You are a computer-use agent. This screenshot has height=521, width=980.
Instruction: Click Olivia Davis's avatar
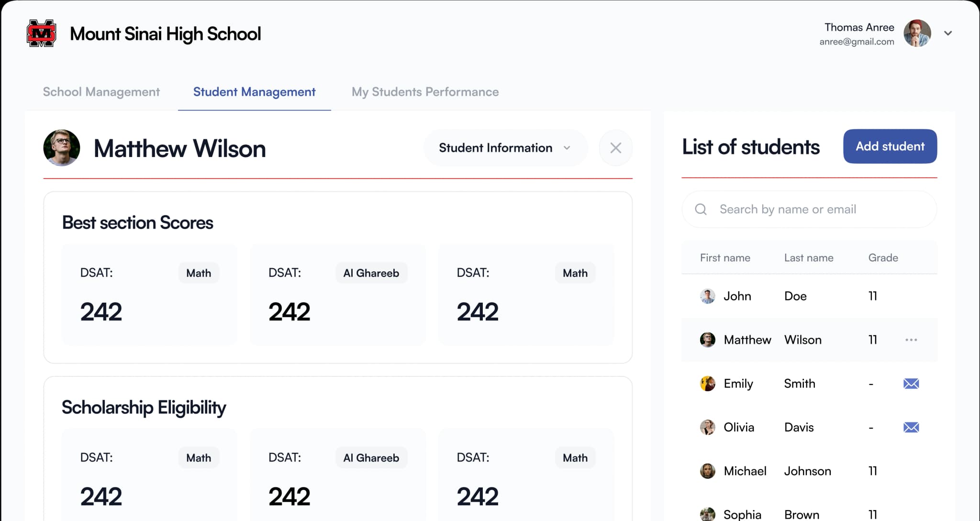[x=707, y=427]
